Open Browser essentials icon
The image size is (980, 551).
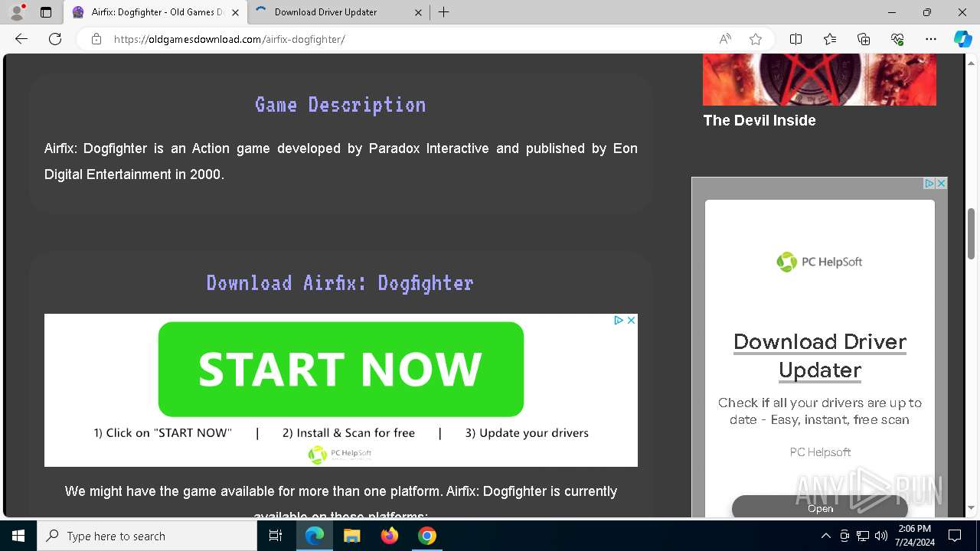pyautogui.click(x=897, y=39)
